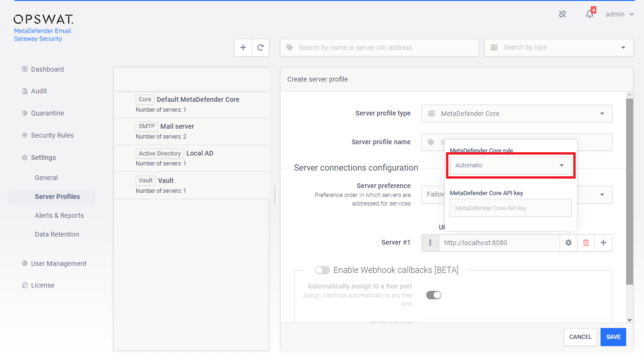This screenshot has width=644, height=362.
Task: Click the server icon in type search
Action: point(494,48)
